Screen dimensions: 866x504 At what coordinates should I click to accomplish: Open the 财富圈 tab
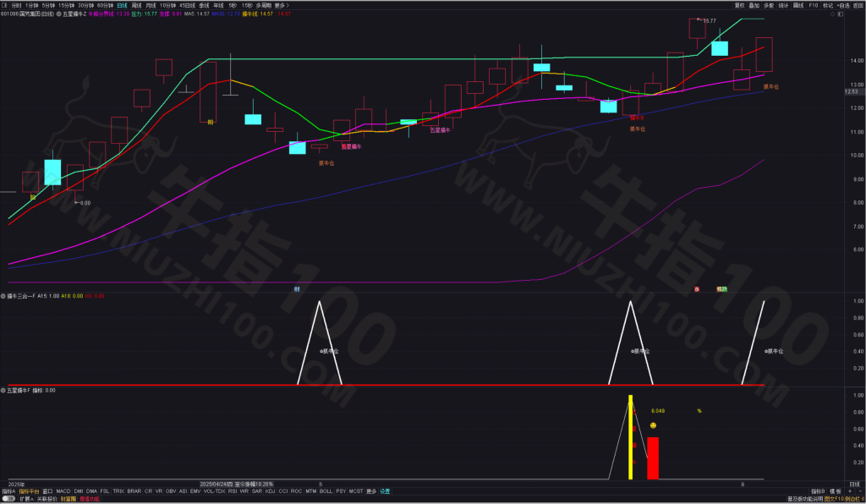click(69, 499)
